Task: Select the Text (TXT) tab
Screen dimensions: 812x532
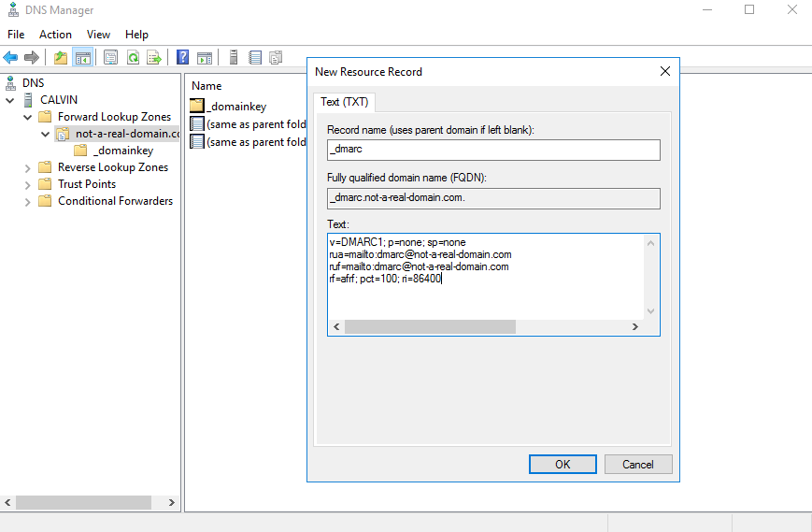Action: (x=345, y=102)
